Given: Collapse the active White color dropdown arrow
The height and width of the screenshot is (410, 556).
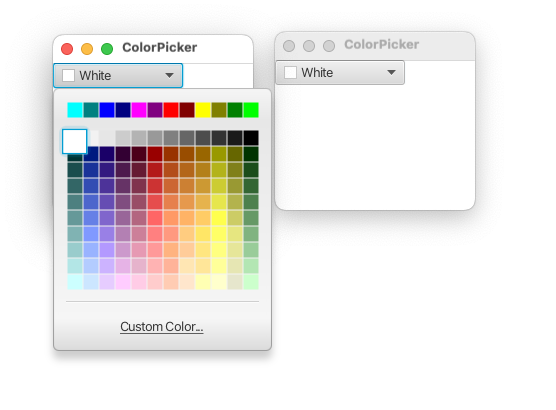Looking at the screenshot, I should [169, 76].
